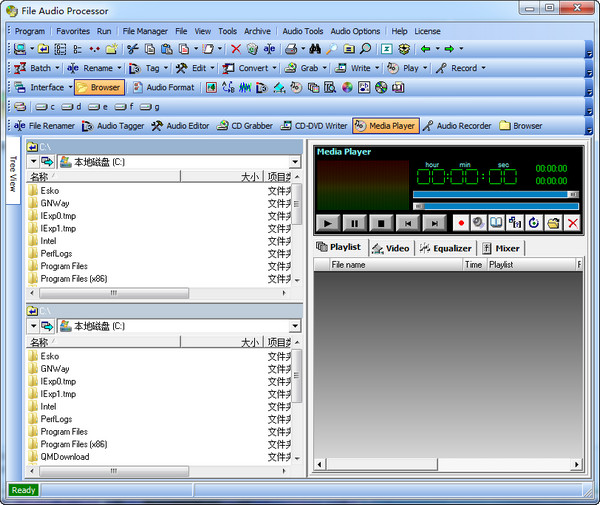Click the red record dot icon
The width and height of the screenshot is (600, 505).
point(461,223)
